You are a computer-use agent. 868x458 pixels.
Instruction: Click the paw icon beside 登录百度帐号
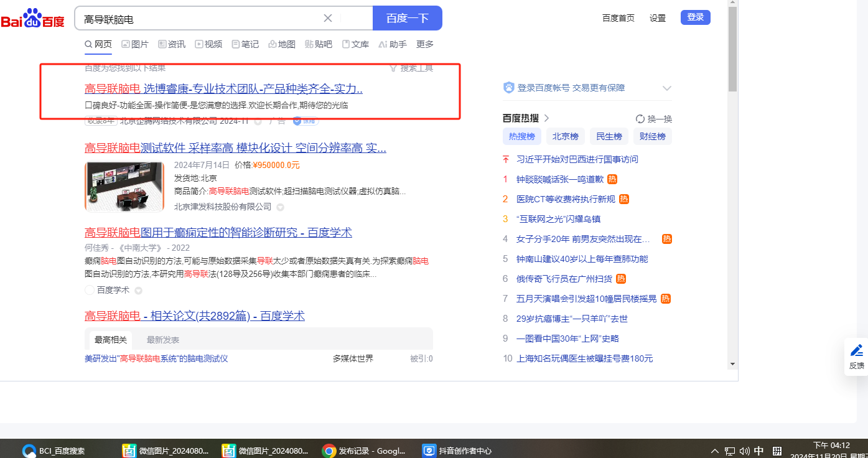509,88
